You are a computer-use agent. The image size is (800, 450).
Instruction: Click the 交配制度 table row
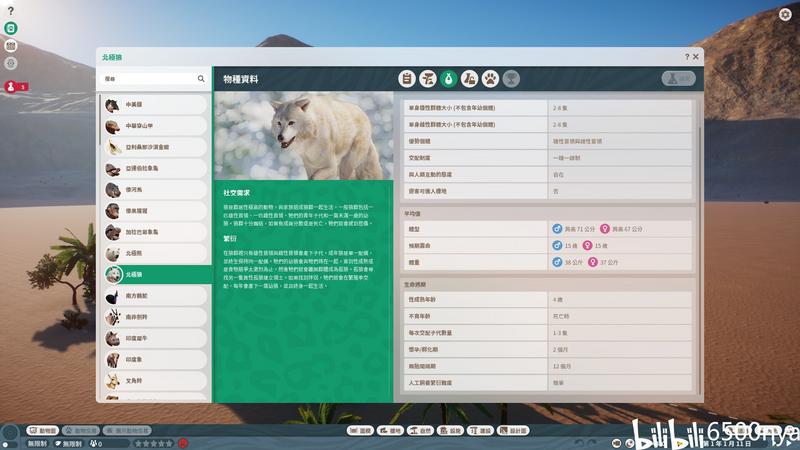(x=548, y=158)
